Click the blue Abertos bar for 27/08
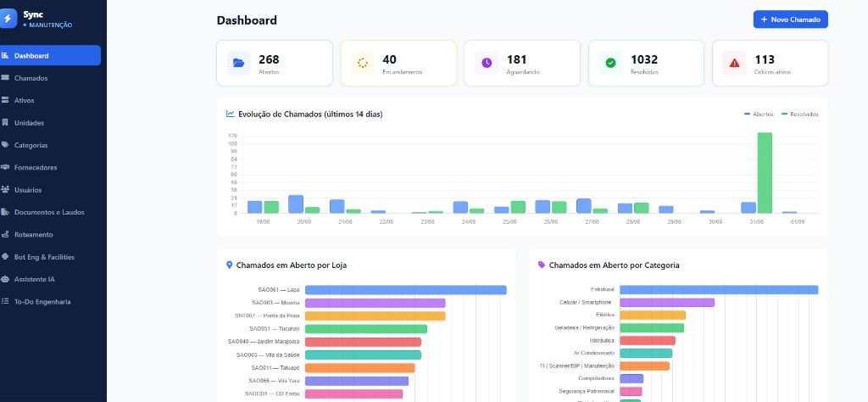Screen dimensions: 868x402 (x=584, y=206)
